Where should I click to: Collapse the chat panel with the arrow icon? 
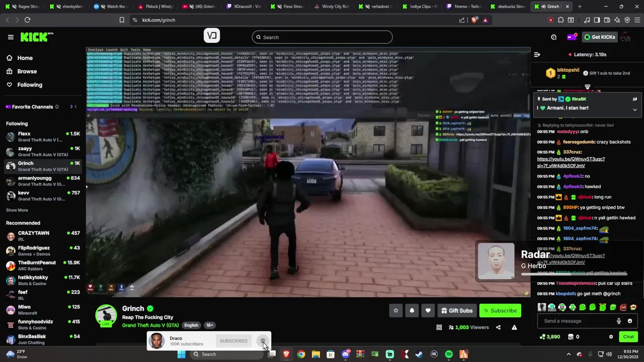pos(537,54)
